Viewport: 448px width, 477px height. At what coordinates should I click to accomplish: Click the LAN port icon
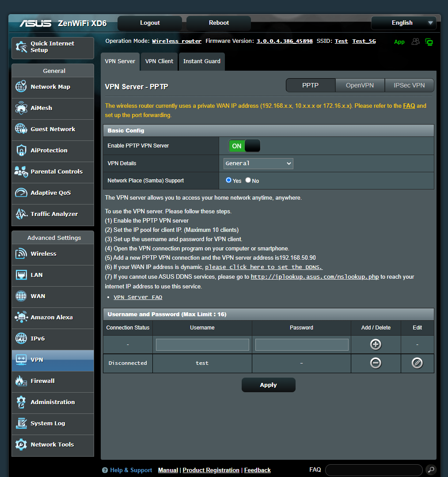click(x=21, y=275)
